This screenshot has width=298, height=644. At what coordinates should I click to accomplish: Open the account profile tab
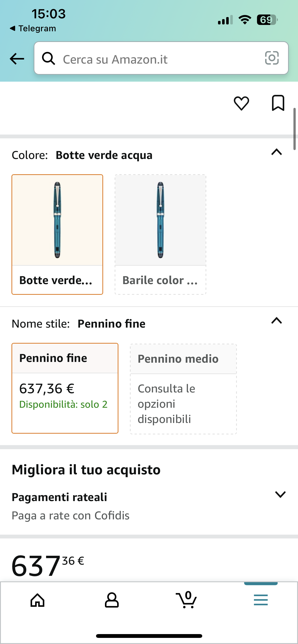coord(112,600)
